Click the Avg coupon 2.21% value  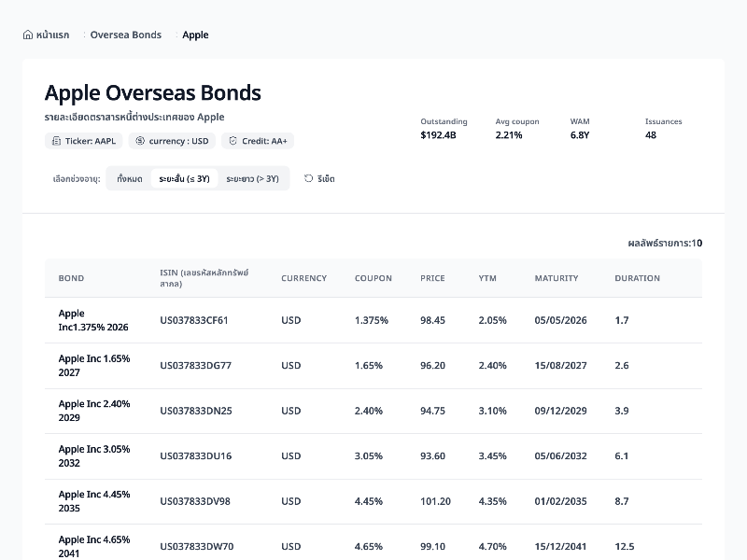(x=509, y=135)
